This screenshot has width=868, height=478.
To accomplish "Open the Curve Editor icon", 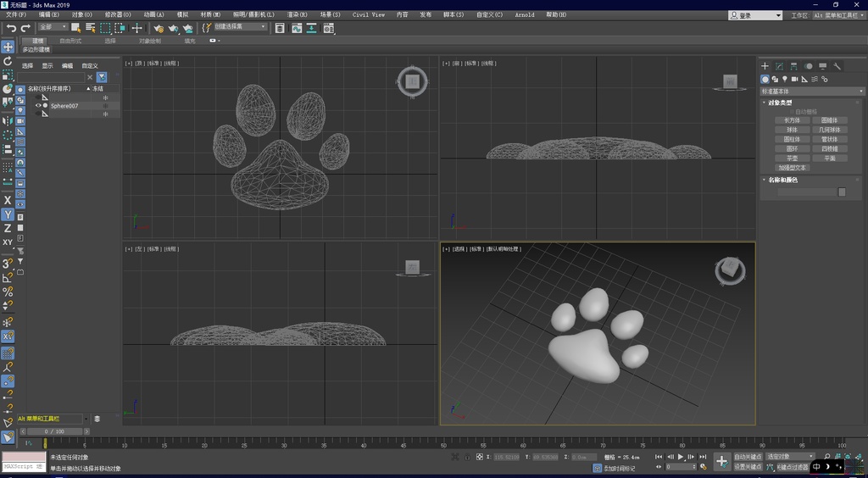I will coord(297,28).
